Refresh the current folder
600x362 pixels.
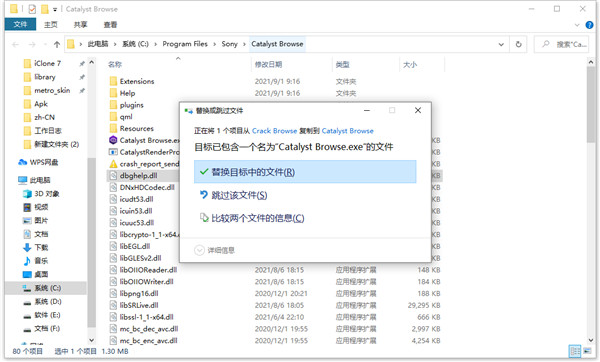(518, 44)
